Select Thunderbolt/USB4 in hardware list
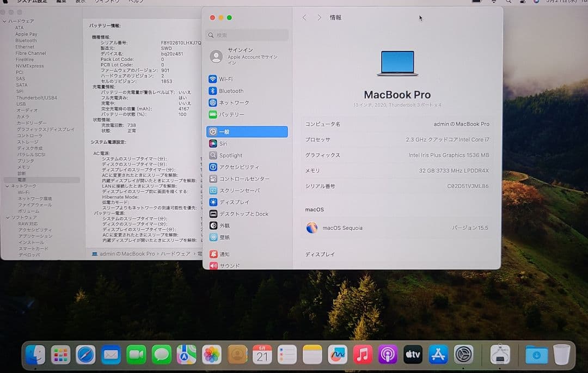The image size is (588, 373). pyautogui.click(x=36, y=98)
